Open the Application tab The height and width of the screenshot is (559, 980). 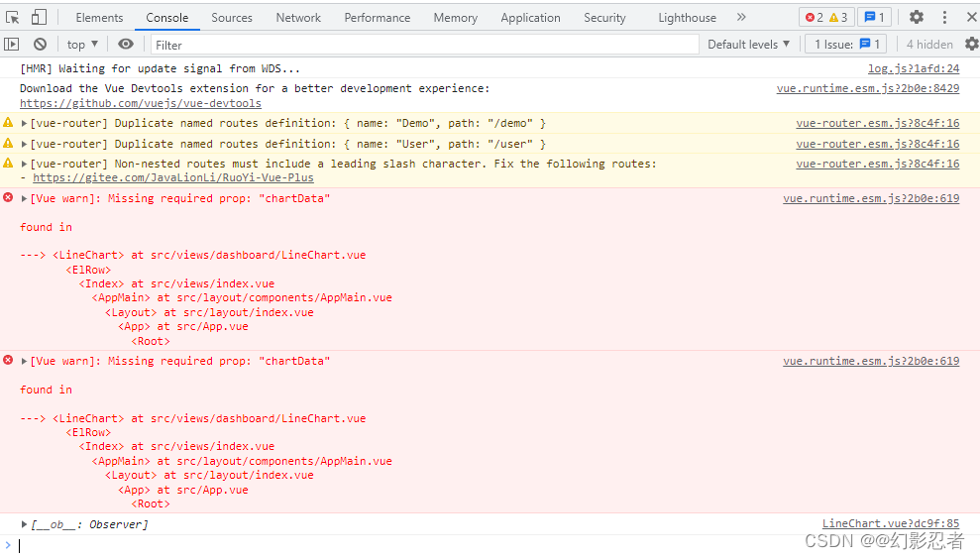point(530,18)
